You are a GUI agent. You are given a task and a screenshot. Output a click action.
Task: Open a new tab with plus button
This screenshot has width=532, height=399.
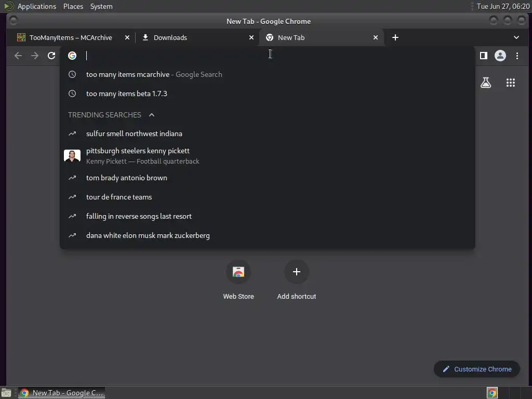[x=395, y=37]
